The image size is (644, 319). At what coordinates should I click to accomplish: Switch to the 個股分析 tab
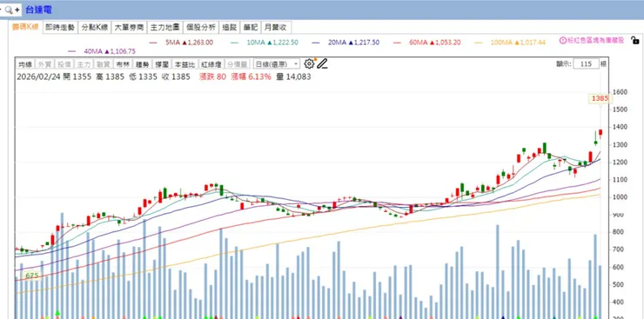click(x=201, y=28)
